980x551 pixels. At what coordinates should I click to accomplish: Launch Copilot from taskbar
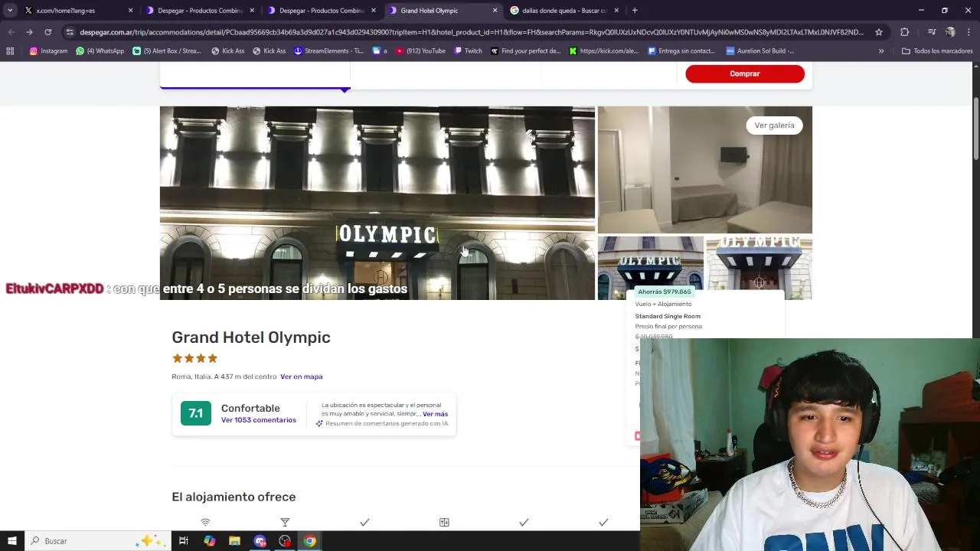click(209, 541)
